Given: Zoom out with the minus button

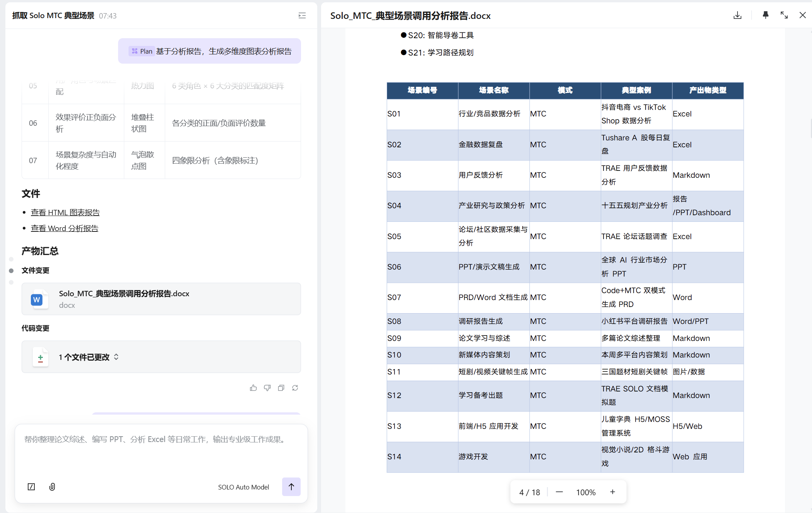Looking at the screenshot, I should point(559,492).
